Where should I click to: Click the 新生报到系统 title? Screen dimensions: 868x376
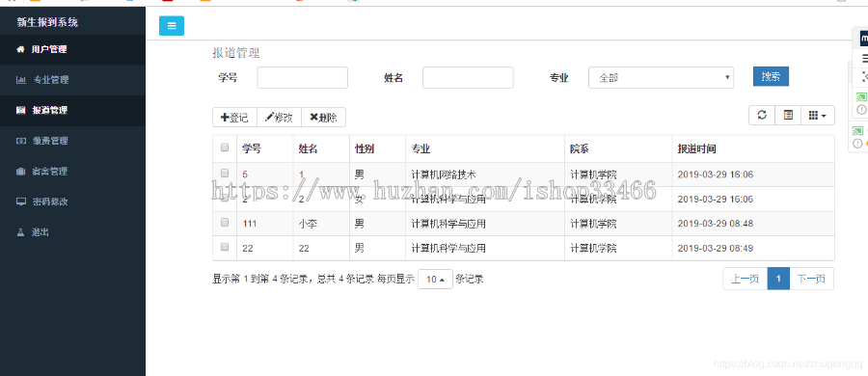click(x=47, y=22)
